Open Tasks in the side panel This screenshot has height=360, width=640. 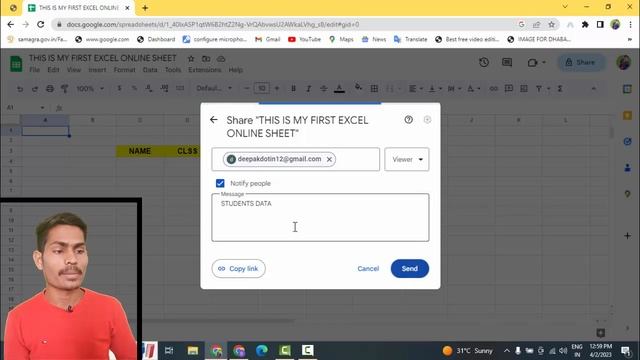(627, 142)
